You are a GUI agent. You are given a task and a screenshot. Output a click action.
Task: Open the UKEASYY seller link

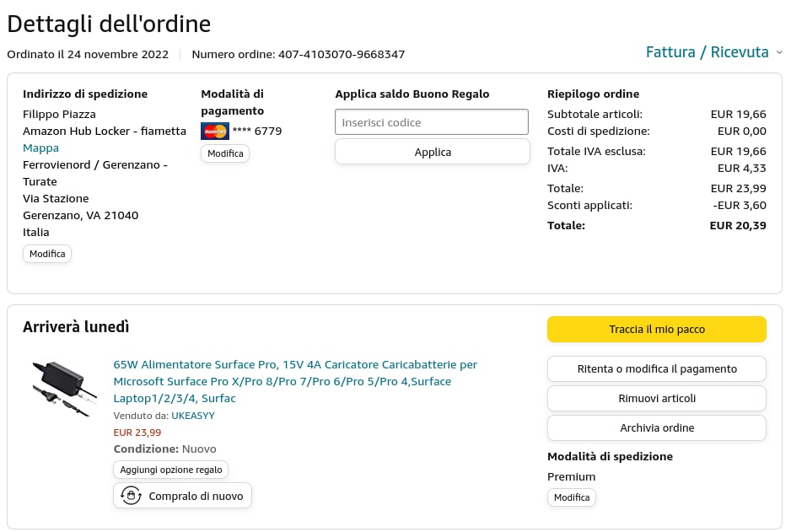193,416
